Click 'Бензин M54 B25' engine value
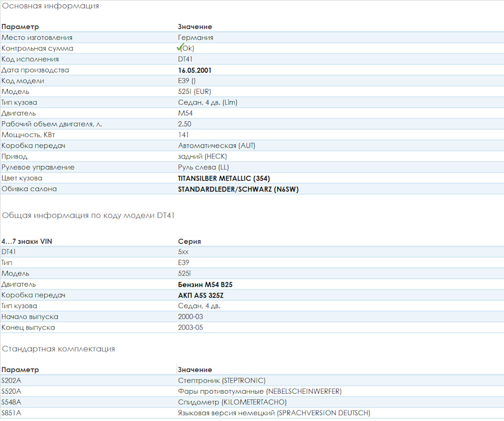The height and width of the screenshot is (421, 504). (205, 285)
